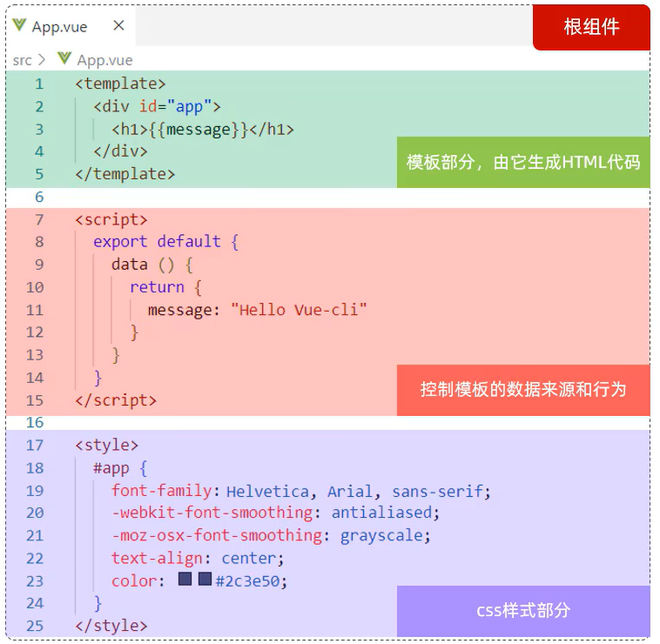
Task: Click the opening <script> tag
Action: (111, 220)
